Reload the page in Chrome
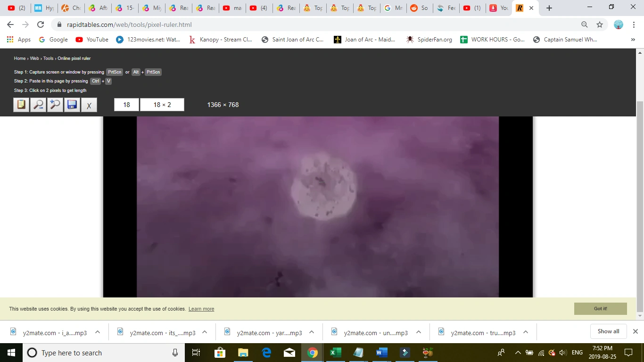The width and height of the screenshot is (644, 362). tap(41, 25)
